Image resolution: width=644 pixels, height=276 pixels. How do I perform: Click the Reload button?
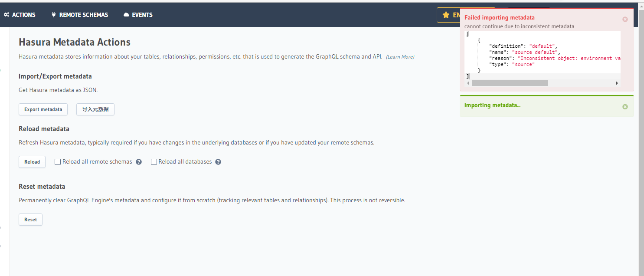pos(32,162)
